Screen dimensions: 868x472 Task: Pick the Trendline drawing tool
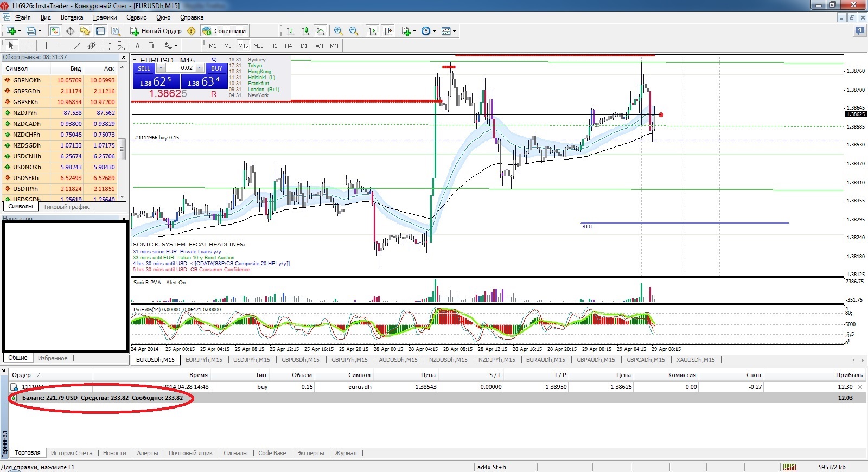tap(76, 46)
